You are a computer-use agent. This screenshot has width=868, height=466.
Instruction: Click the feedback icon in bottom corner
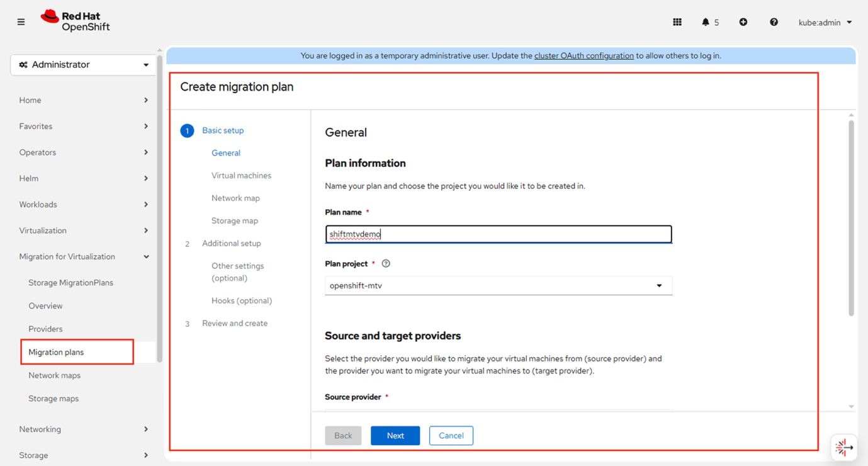(x=843, y=447)
